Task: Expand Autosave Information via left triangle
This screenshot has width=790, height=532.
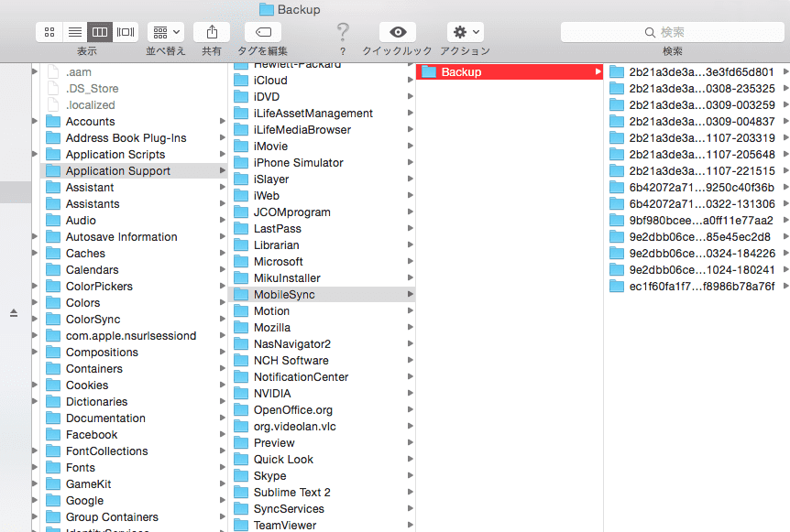Action: pyautogui.click(x=35, y=236)
